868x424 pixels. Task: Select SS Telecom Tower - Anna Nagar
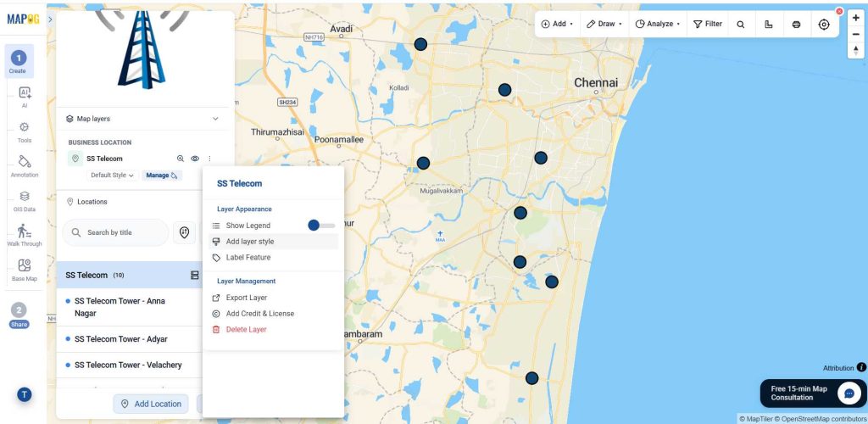[x=131, y=307]
